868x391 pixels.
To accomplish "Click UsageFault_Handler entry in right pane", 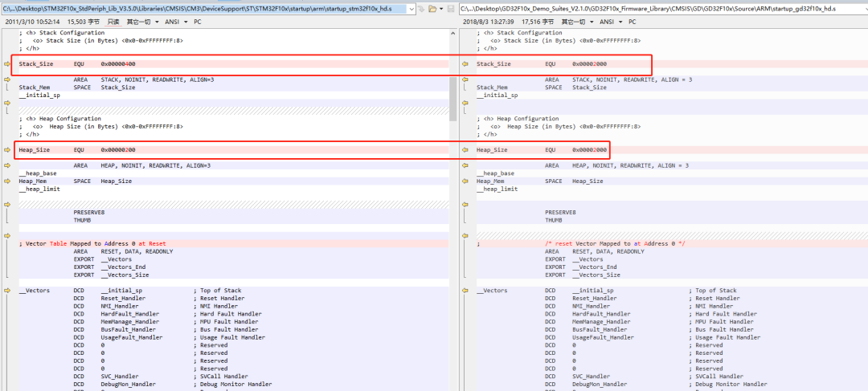I will pos(603,336).
